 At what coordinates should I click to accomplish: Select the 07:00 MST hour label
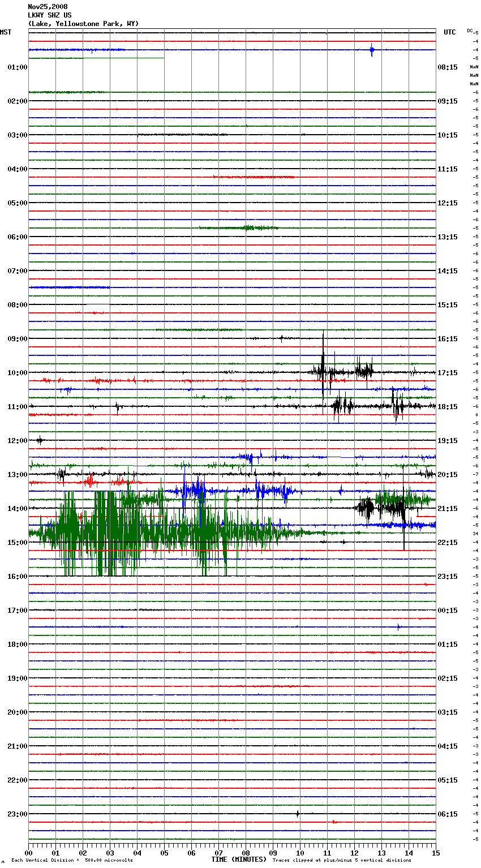pyautogui.click(x=18, y=271)
